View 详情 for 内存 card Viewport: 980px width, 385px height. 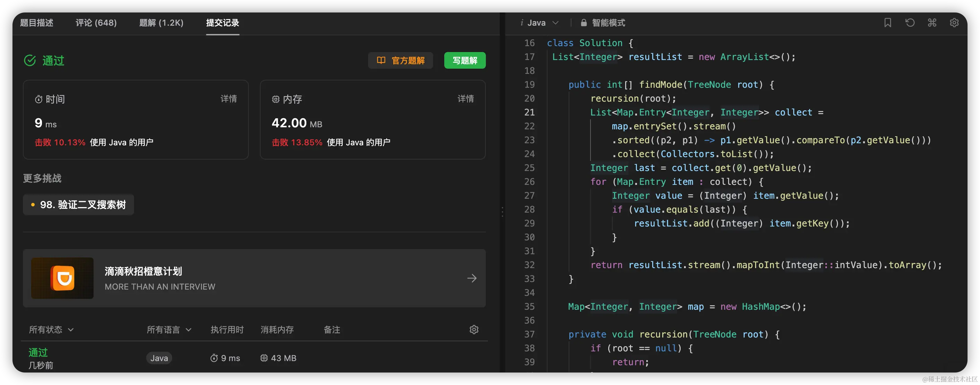click(x=465, y=99)
